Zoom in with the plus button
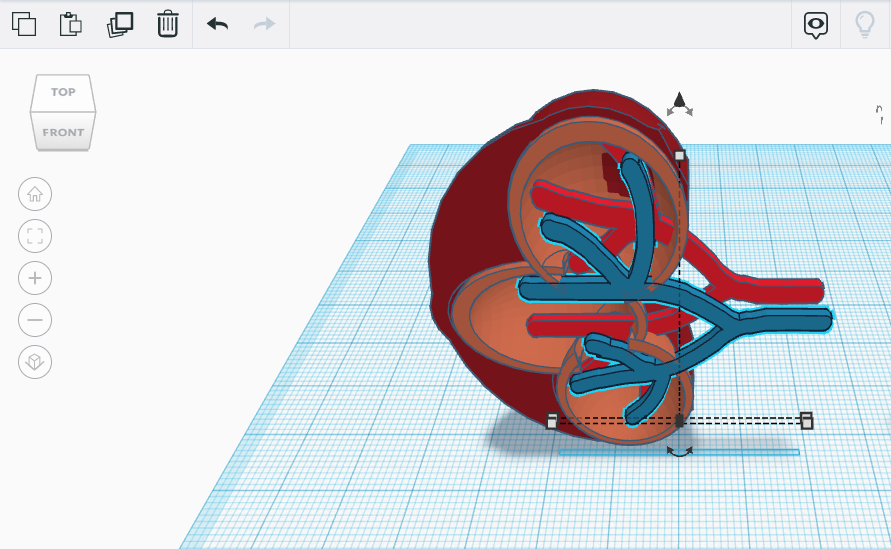 [35, 278]
